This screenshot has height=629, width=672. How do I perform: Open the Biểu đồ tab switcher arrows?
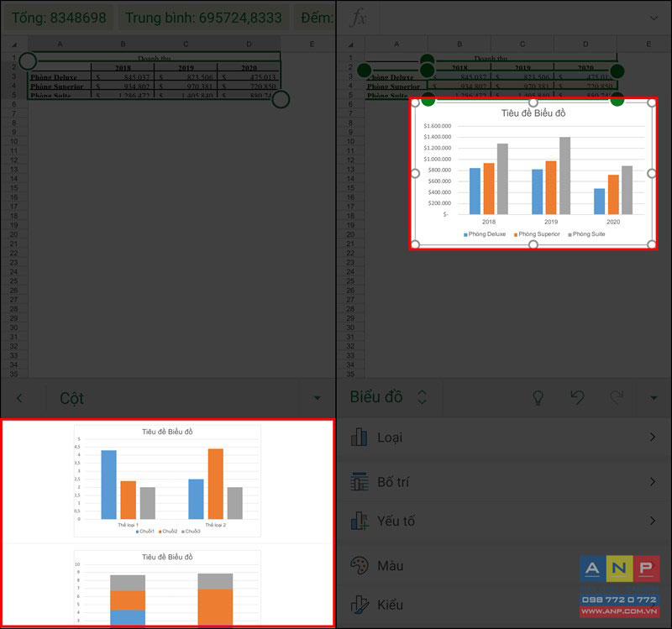point(423,397)
